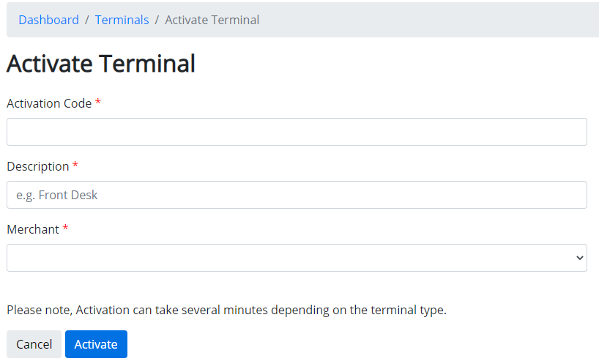
Task: Click the Description field label
Action: [37, 166]
